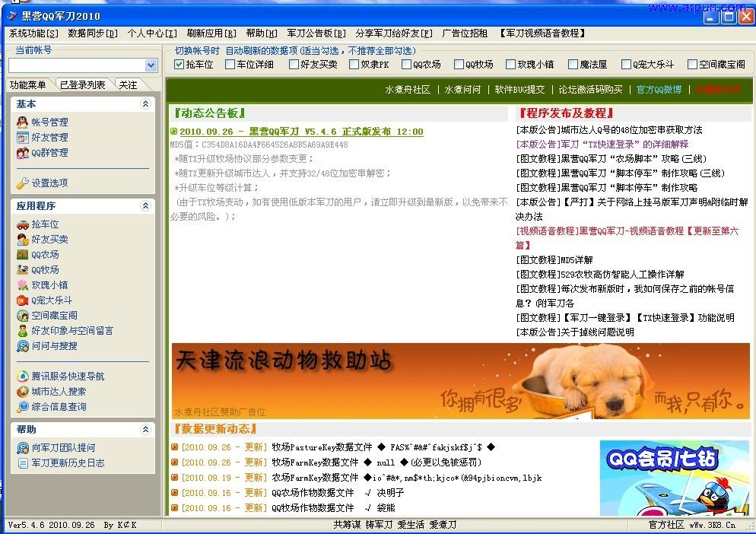Switch to the 关注 tab
Screen dimensions: 756x534
(x=128, y=85)
